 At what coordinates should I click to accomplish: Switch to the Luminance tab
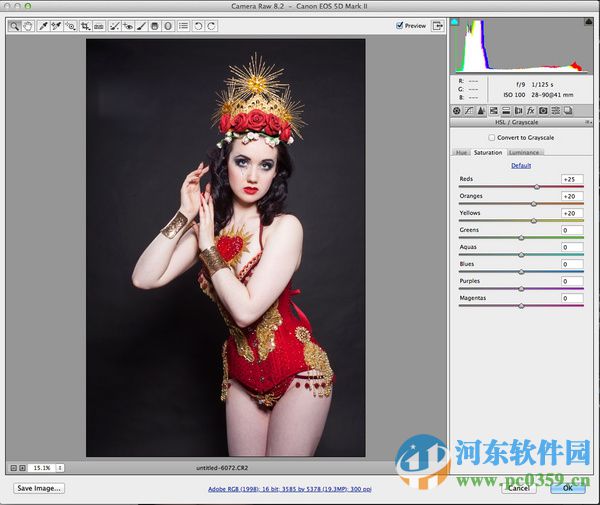click(524, 152)
